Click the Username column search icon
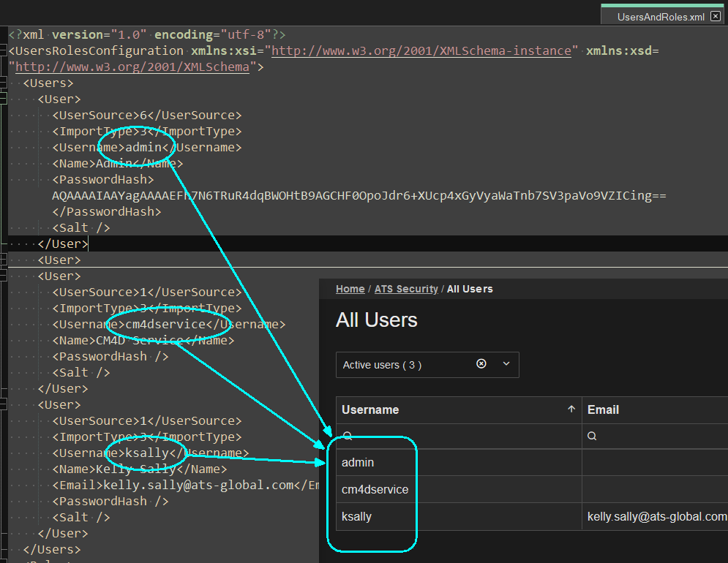The height and width of the screenshot is (563, 728). 348,436
